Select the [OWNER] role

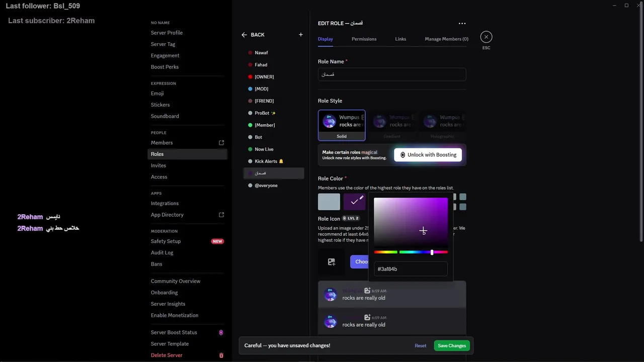pos(274,77)
